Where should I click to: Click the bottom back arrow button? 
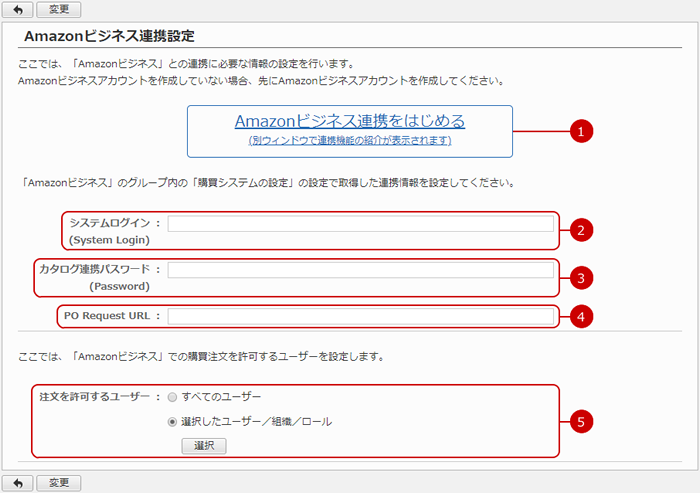[x=17, y=482]
